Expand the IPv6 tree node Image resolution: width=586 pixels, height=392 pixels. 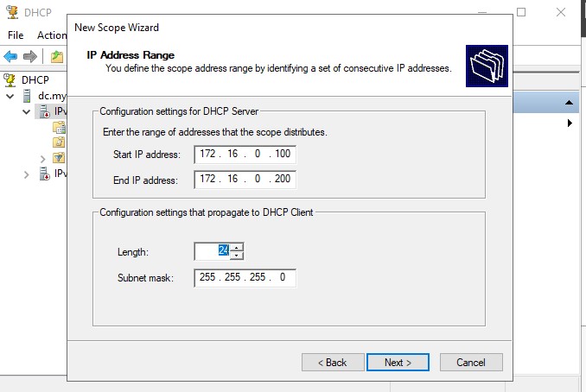pos(26,174)
